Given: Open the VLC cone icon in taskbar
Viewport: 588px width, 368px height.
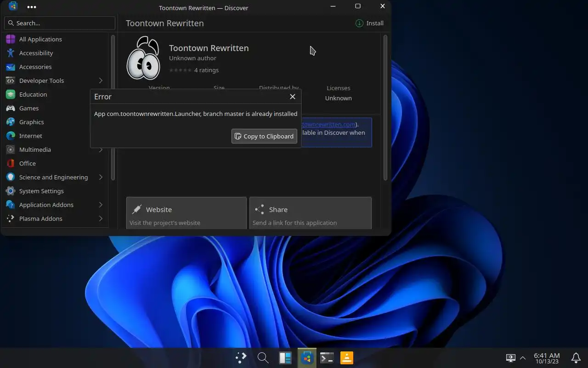Looking at the screenshot, I should coord(347,358).
